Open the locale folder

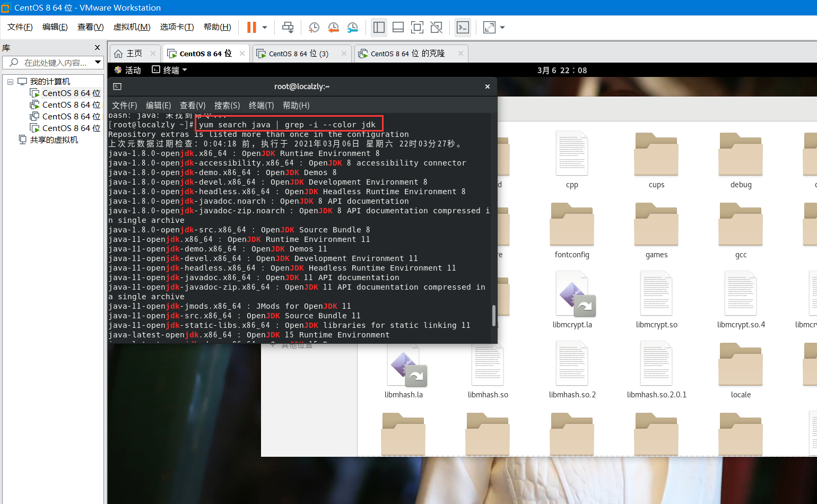tap(741, 370)
